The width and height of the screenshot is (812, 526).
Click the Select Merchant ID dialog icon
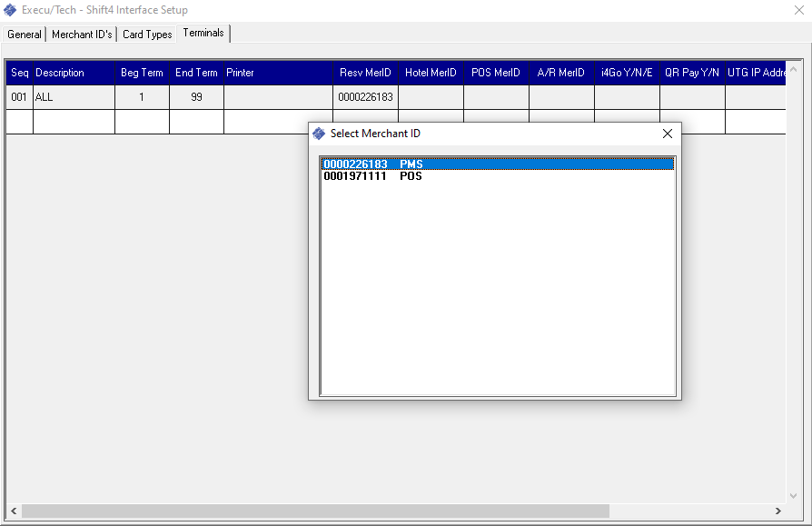[319, 134]
